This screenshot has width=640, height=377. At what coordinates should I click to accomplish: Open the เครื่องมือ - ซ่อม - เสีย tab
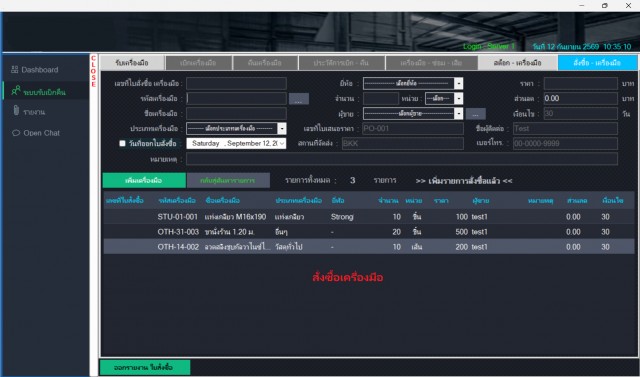tap(431, 63)
